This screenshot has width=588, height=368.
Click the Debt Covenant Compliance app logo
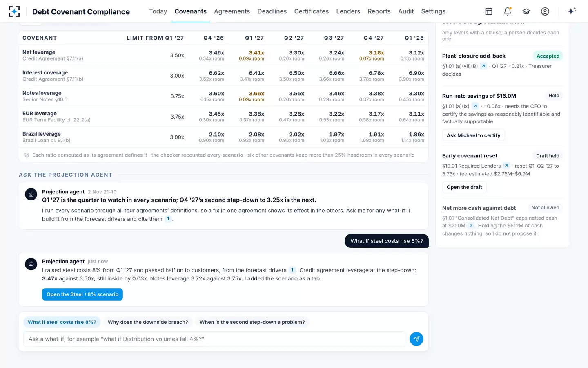click(x=14, y=11)
